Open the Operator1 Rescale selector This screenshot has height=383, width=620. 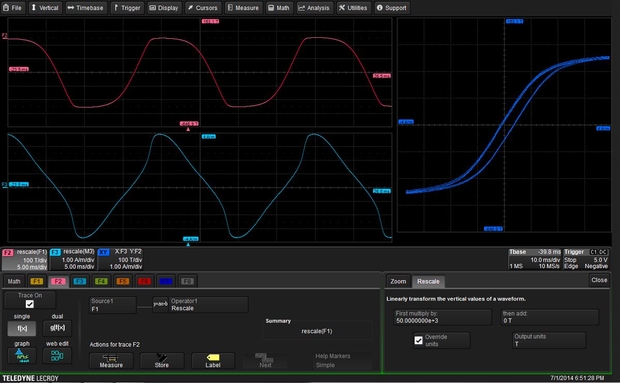coord(208,305)
